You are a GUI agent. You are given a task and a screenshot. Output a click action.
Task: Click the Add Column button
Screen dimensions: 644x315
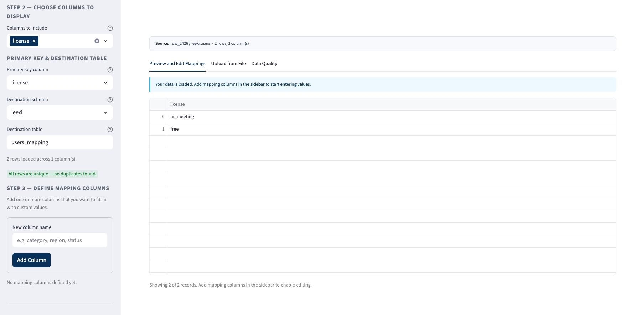click(32, 260)
